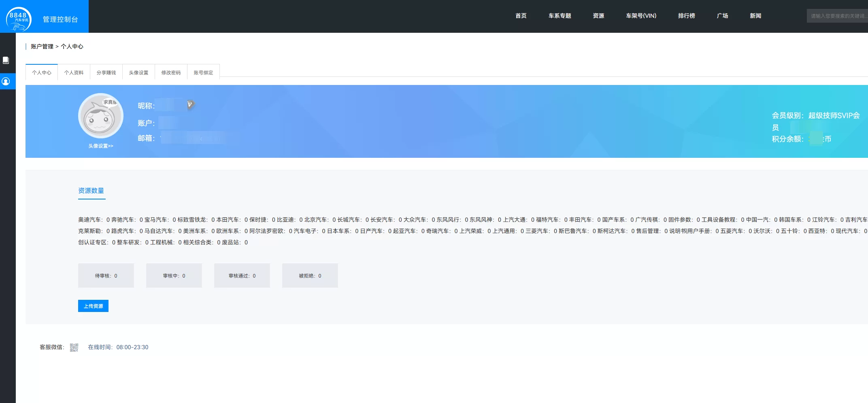
Task: Switch to the 头像设置 tab
Action: click(x=139, y=72)
